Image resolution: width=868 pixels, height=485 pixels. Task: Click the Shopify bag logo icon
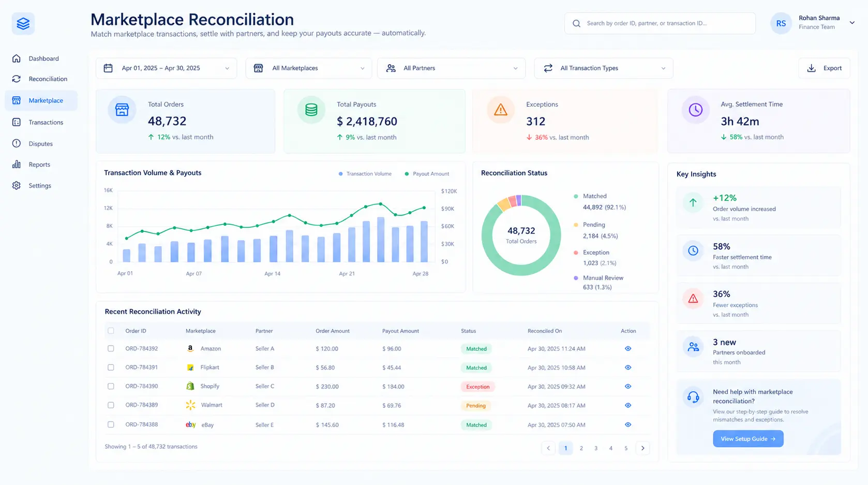click(x=190, y=386)
